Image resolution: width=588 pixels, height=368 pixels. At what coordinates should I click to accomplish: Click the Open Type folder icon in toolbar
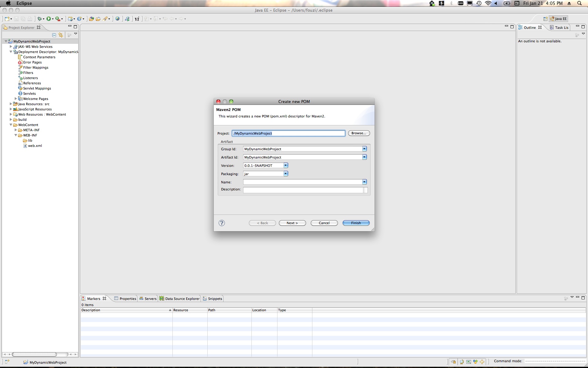click(x=91, y=19)
